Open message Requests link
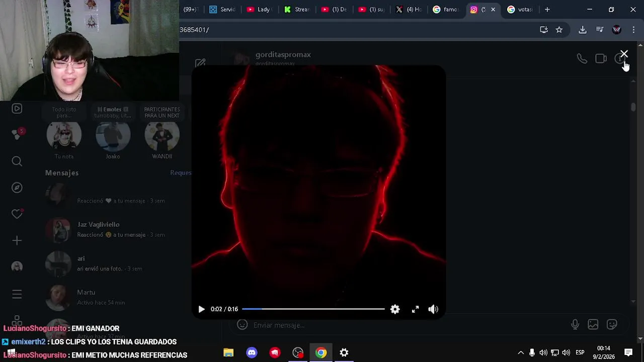Image resolution: width=644 pixels, height=362 pixels. (181, 172)
